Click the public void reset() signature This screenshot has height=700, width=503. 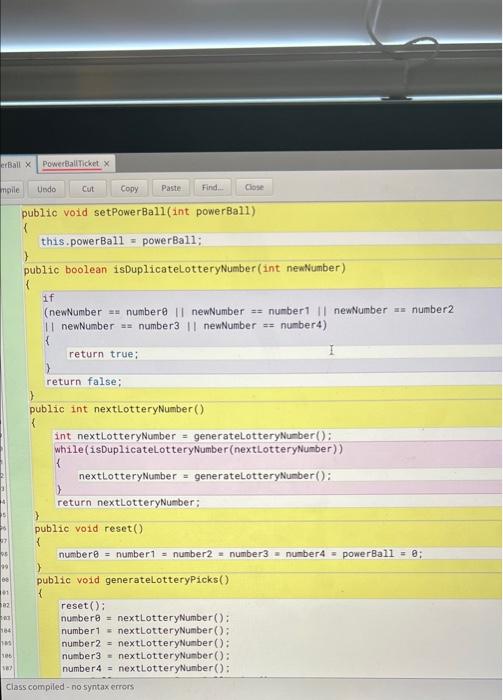(x=89, y=529)
